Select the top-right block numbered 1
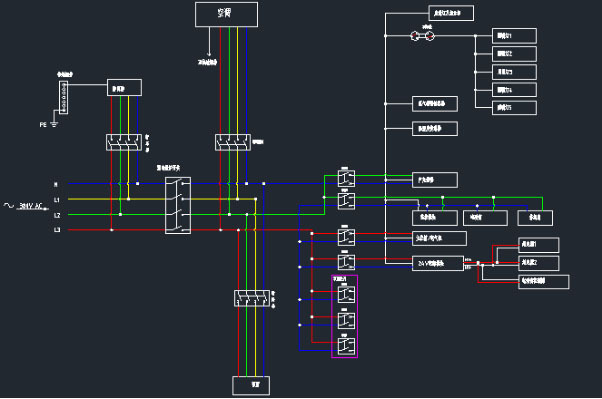Viewport: 602px width, 399px height. coord(514,36)
